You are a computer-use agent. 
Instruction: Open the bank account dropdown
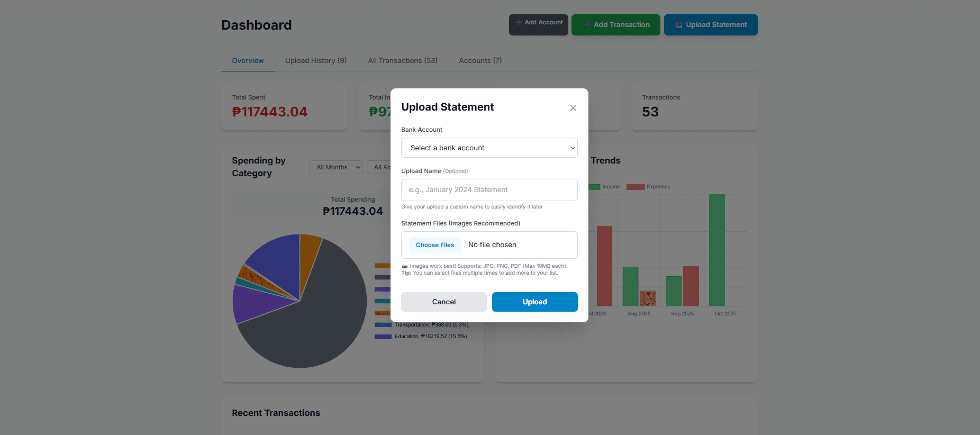click(489, 148)
